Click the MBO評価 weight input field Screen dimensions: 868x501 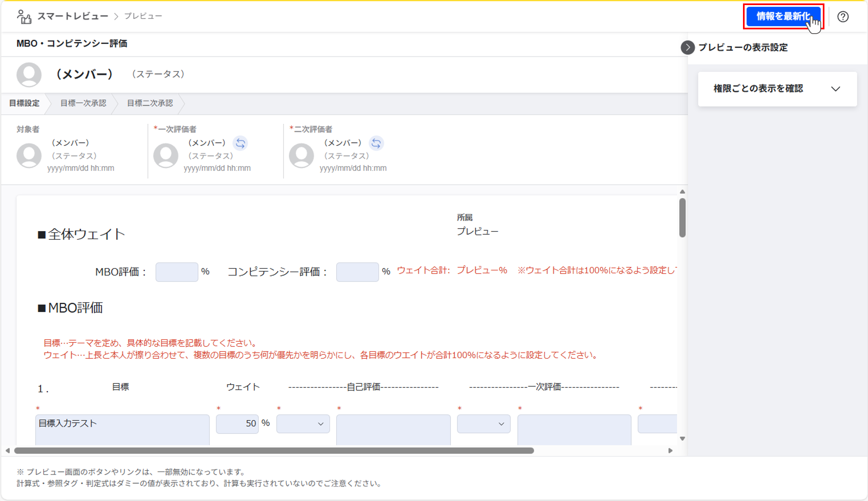(177, 272)
